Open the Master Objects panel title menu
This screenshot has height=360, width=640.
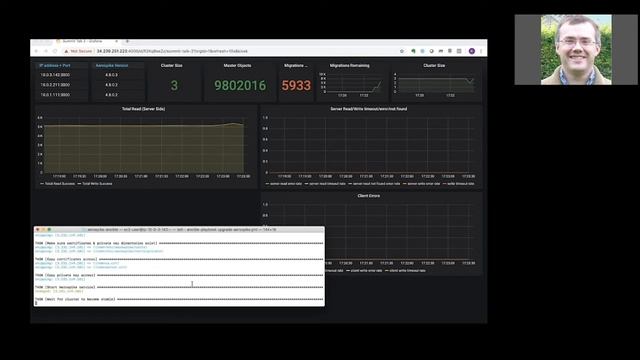pos(238,65)
